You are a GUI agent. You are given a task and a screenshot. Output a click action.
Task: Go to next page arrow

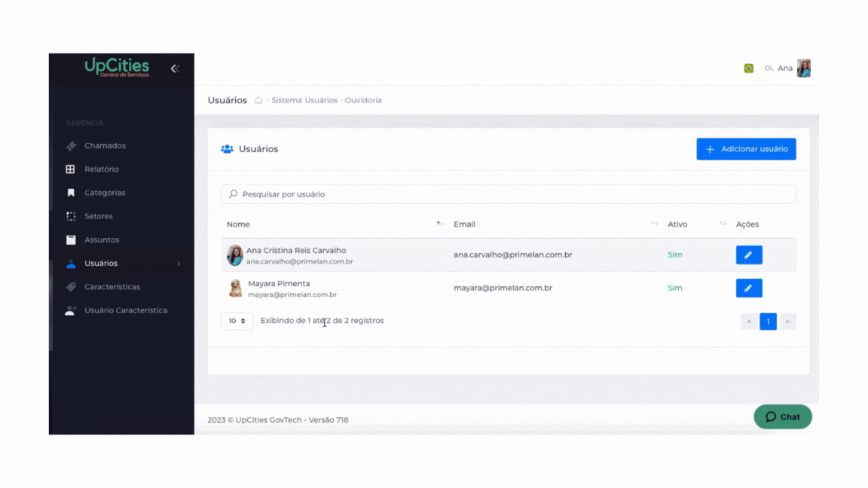click(x=787, y=322)
